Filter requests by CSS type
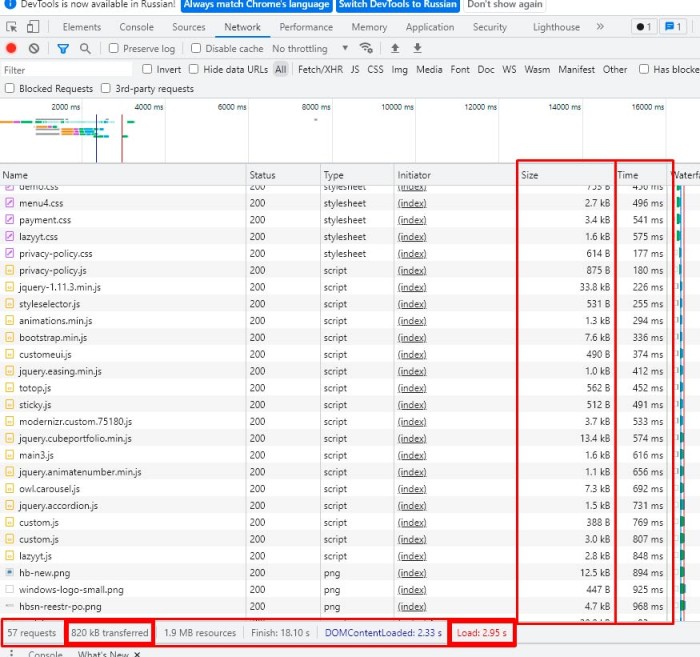The image size is (700, 657). click(x=375, y=70)
